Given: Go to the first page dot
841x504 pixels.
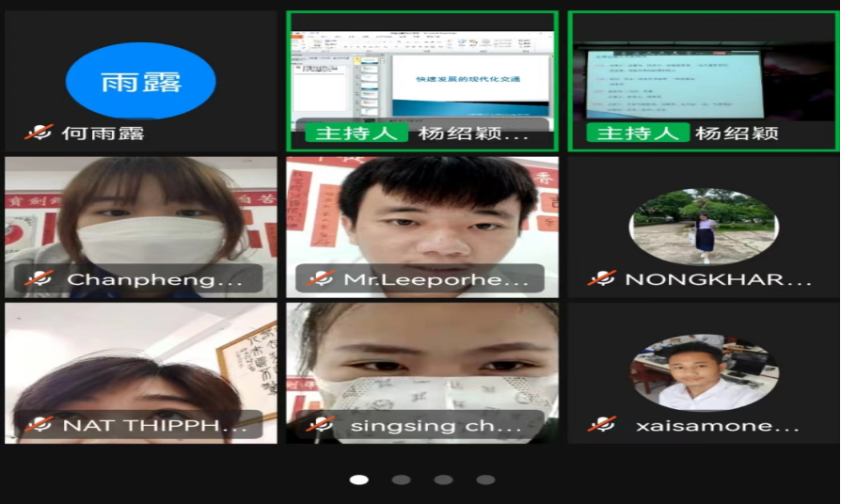Looking at the screenshot, I should coord(358,480).
